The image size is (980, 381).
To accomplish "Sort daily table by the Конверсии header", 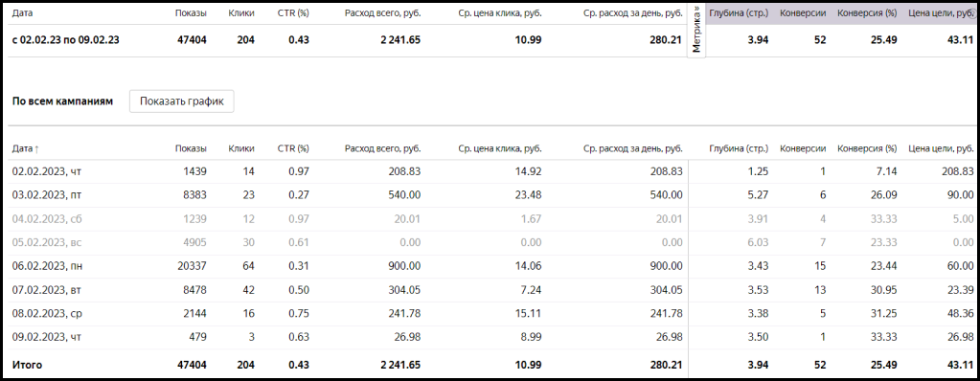I will tap(803, 148).
